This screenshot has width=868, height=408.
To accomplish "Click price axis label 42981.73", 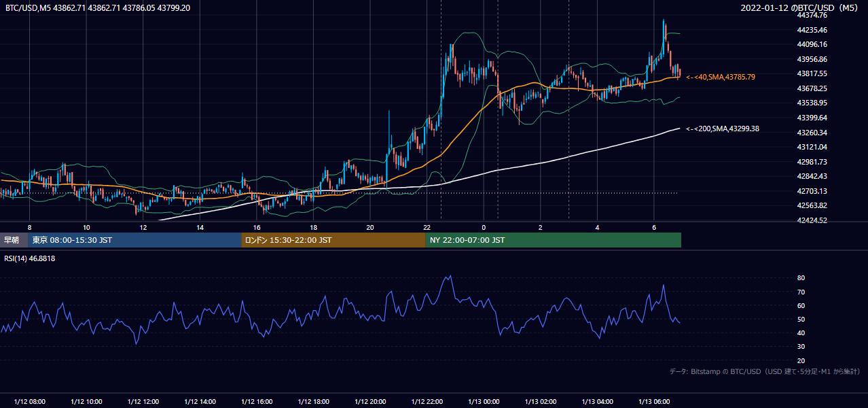I will coord(812,162).
